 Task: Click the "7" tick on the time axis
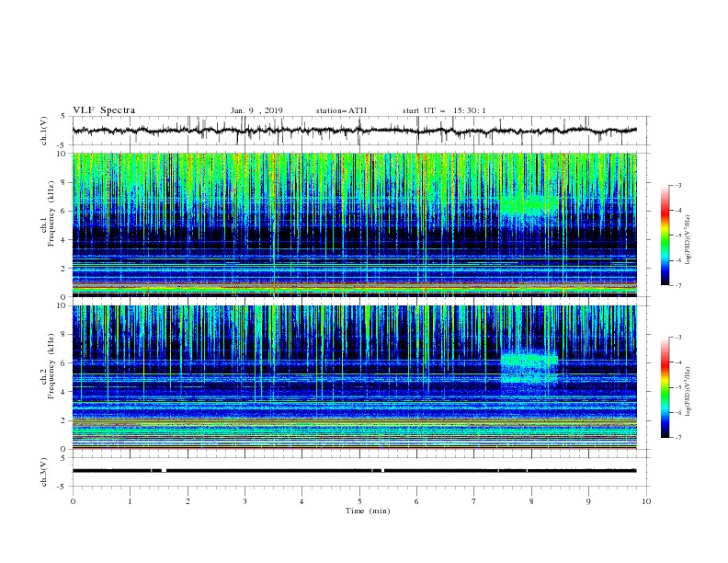(x=474, y=501)
